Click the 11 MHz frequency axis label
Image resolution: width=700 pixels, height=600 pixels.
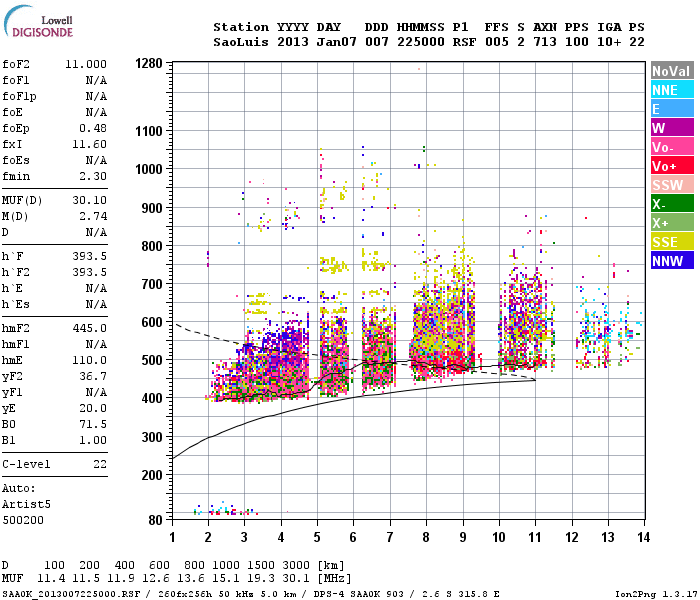(535, 537)
